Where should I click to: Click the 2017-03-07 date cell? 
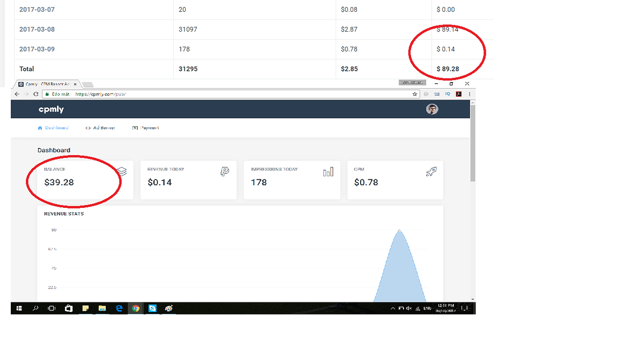(37, 10)
